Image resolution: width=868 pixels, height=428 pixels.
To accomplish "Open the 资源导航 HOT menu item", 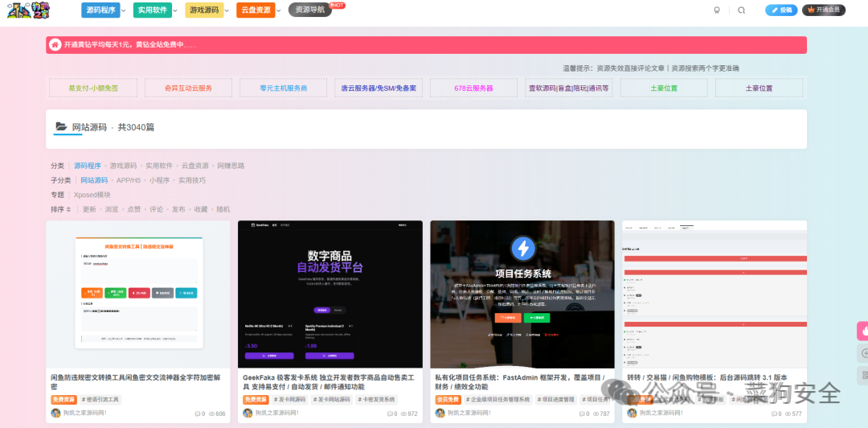I will [310, 10].
